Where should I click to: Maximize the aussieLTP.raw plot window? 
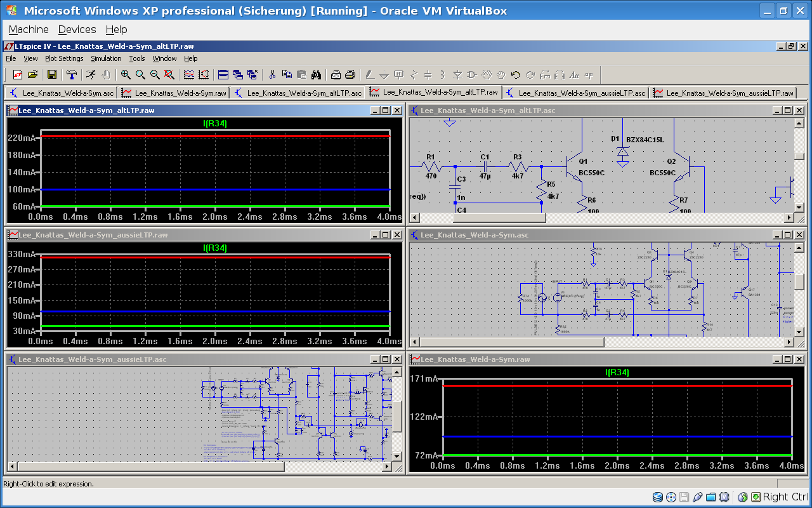(x=385, y=234)
